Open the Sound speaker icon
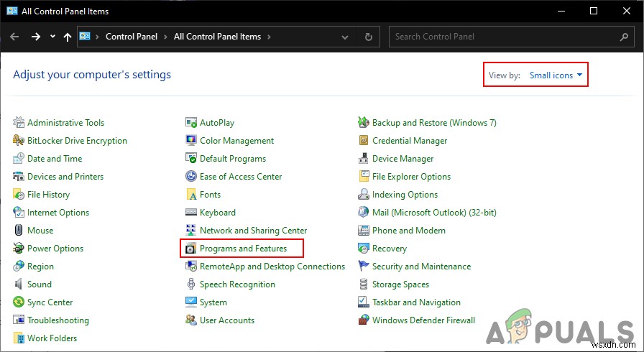644x352 pixels. point(19,284)
